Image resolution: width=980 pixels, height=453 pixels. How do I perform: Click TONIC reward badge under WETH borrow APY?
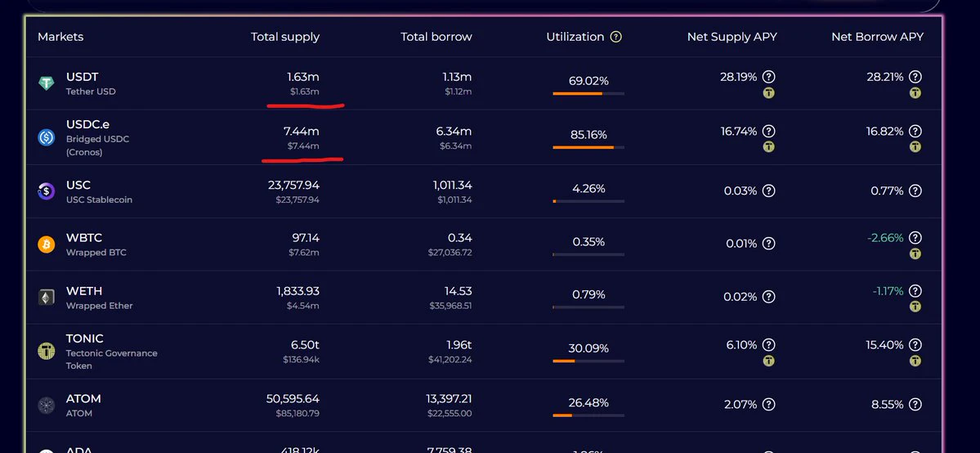[x=915, y=307]
